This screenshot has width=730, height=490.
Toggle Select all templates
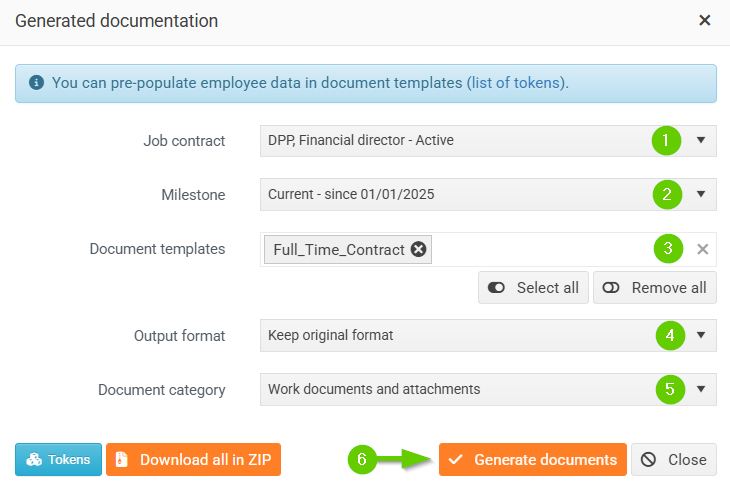click(533, 288)
